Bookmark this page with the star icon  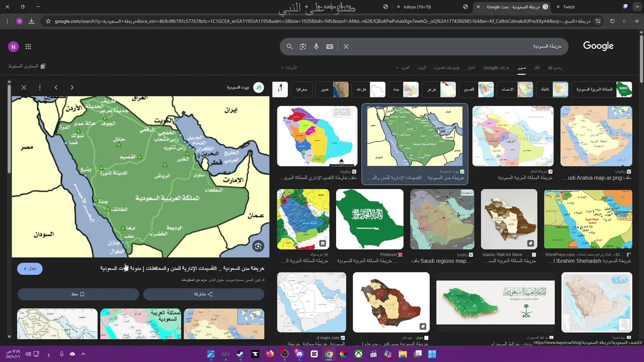[x=48, y=21]
